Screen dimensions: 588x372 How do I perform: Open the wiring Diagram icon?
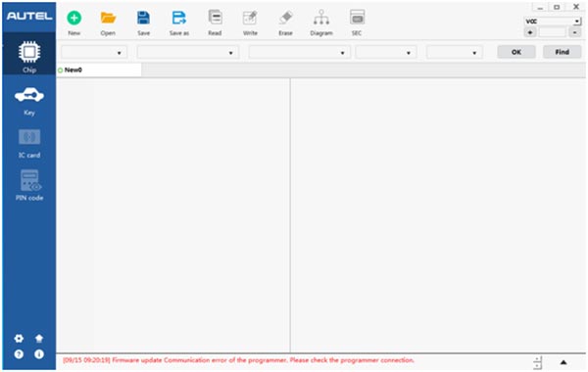point(321,18)
